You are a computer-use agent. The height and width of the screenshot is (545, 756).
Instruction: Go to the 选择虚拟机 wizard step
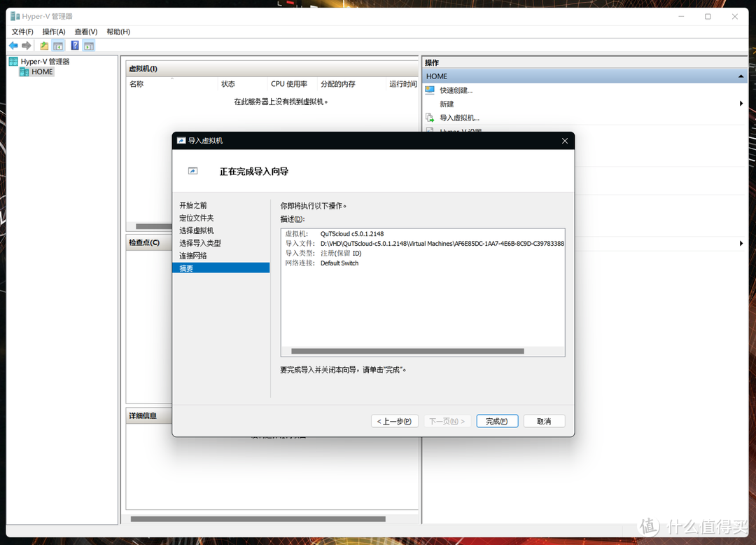tap(196, 230)
